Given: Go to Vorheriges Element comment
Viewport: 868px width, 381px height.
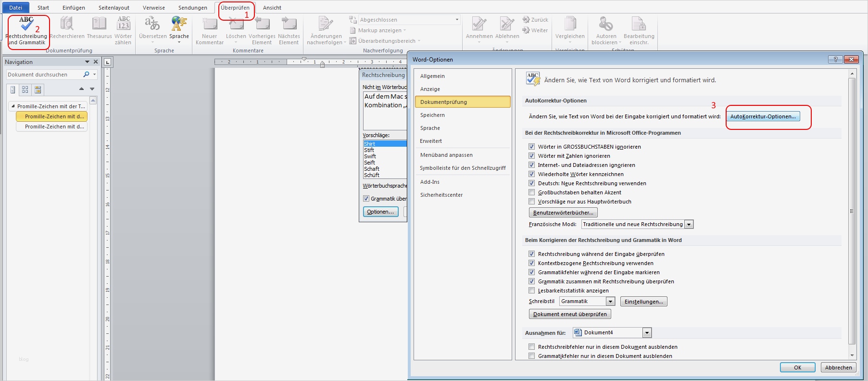Looking at the screenshot, I should [x=262, y=24].
